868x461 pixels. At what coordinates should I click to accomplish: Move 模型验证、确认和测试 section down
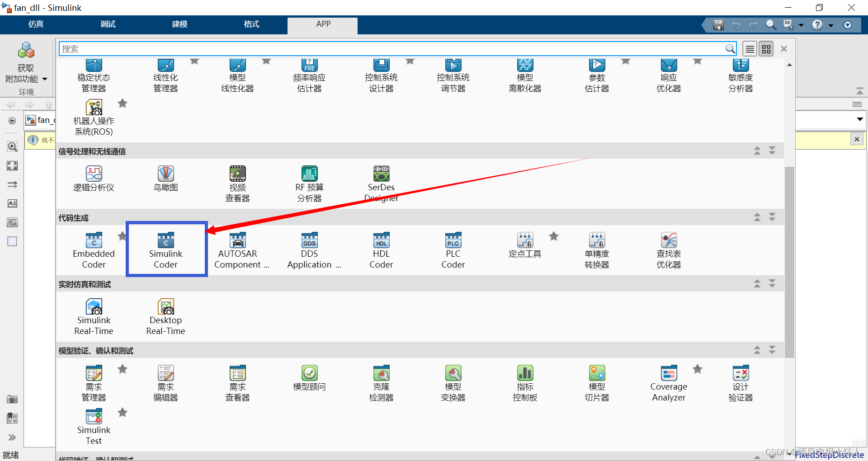tap(772, 350)
